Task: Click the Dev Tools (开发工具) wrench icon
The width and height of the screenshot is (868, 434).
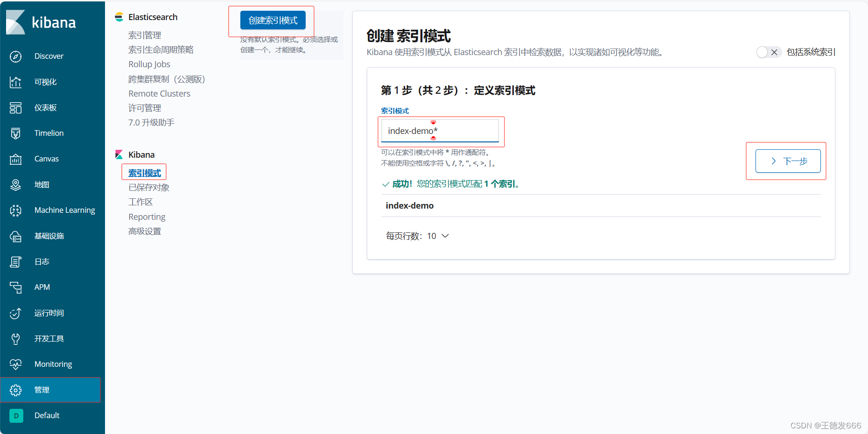Action: [16, 339]
